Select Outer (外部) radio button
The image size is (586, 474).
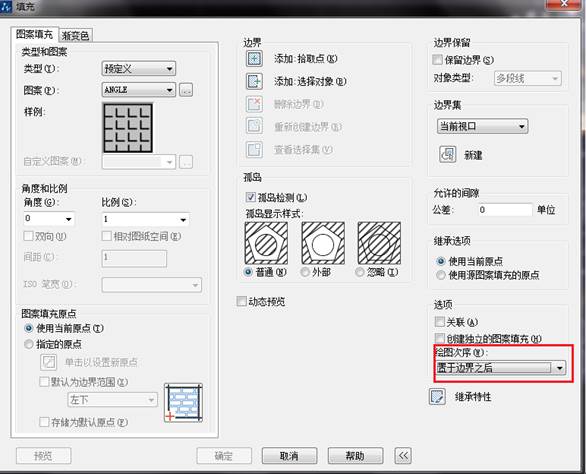tap(305, 272)
